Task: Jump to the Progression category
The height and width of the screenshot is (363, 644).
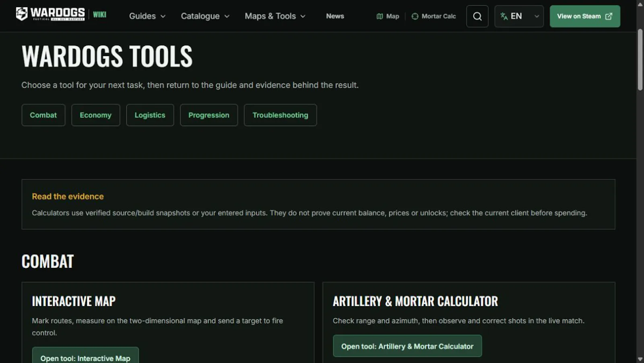Action: pos(209,115)
